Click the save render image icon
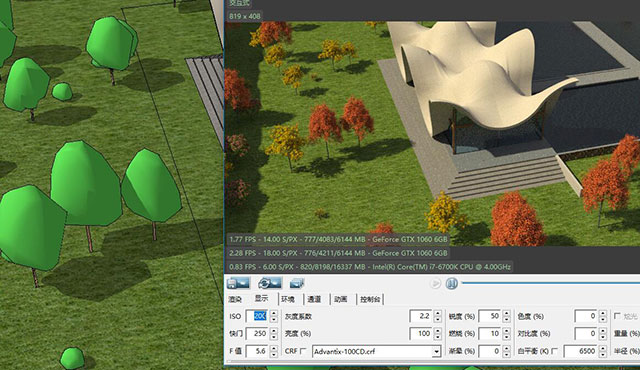Image resolution: width=640 pixels, height=370 pixels. click(x=238, y=283)
